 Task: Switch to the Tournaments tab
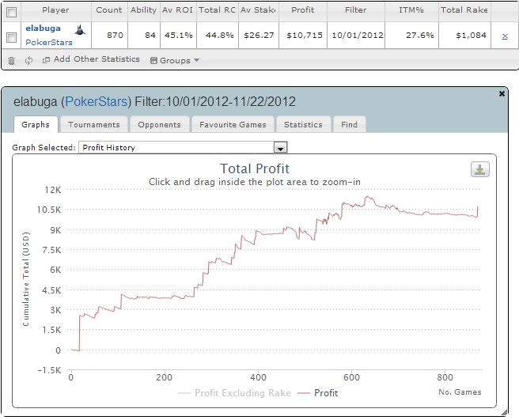click(94, 124)
